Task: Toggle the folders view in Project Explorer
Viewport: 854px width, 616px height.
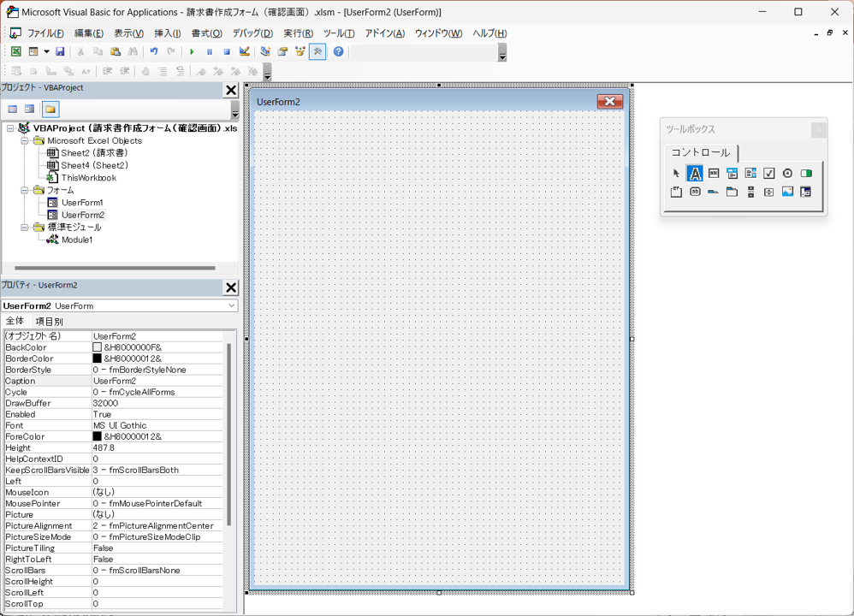Action: (50, 110)
